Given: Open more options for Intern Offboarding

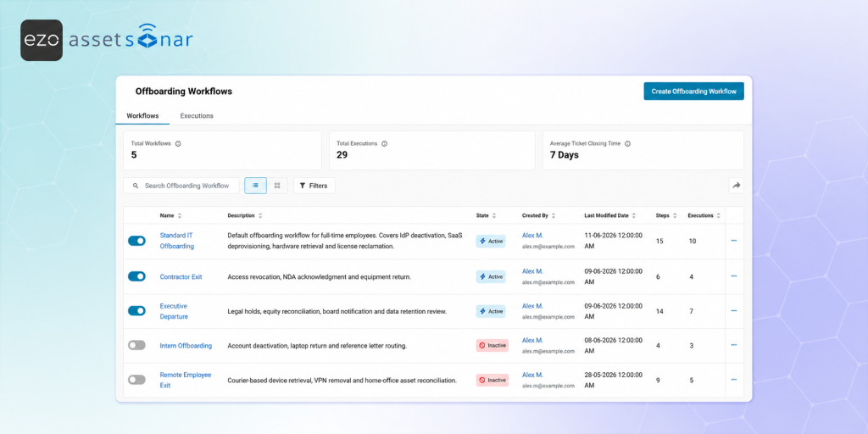Looking at the screenshot, I should (733, 345).
